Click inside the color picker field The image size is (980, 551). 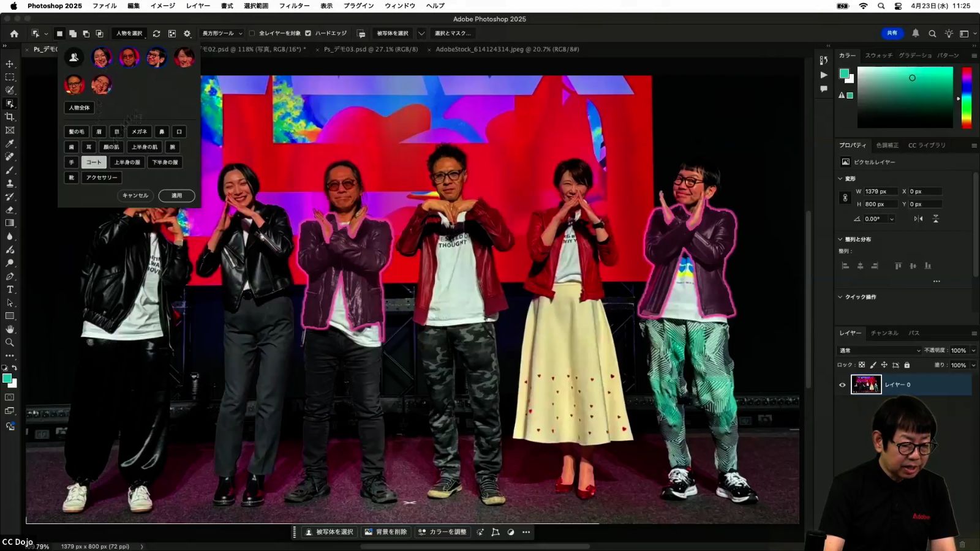pyautogui.click(x=905, y=97)
